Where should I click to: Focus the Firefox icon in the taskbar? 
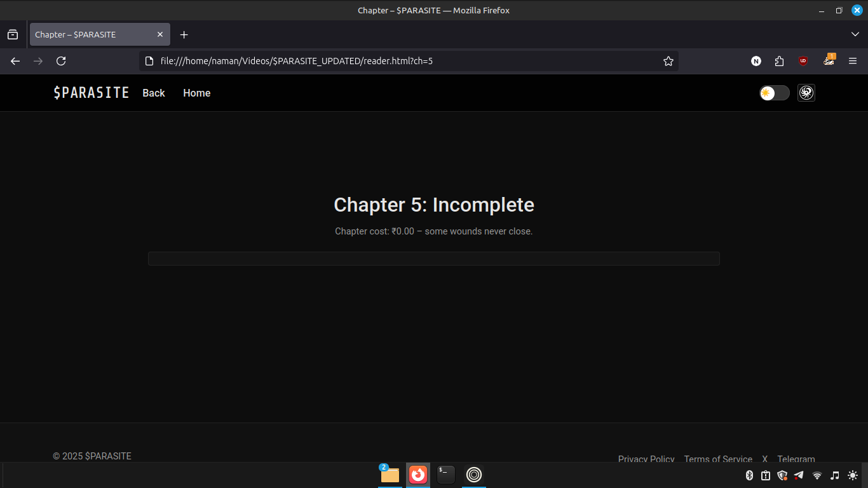pos(418,475)
